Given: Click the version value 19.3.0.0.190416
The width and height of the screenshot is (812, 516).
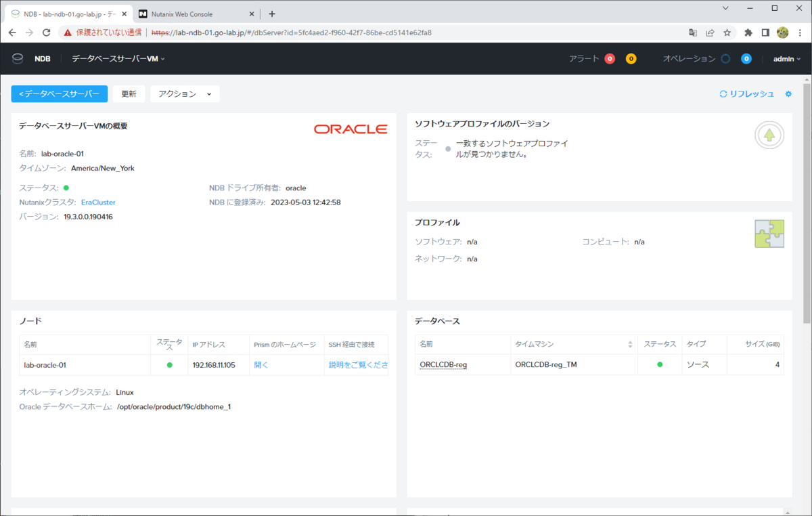Looking at the screenshot, I should [x=88, y=217].
